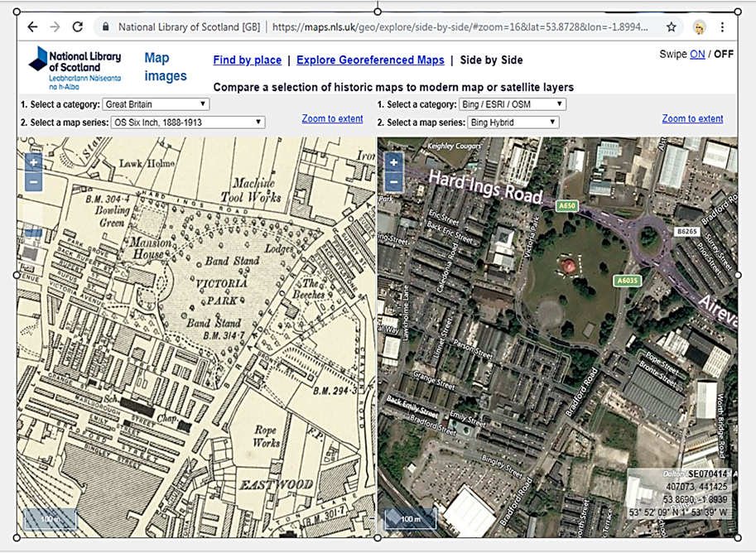Screen dimensions: 756x553
Task: Click the browser back arrow
Action: pyautogui.click(x=32, y=26)
